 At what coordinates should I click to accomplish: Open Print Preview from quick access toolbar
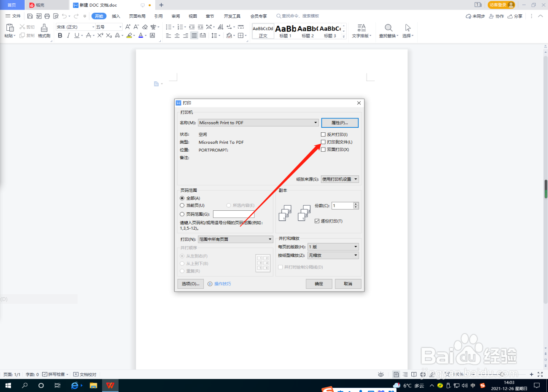click(56, 16)
